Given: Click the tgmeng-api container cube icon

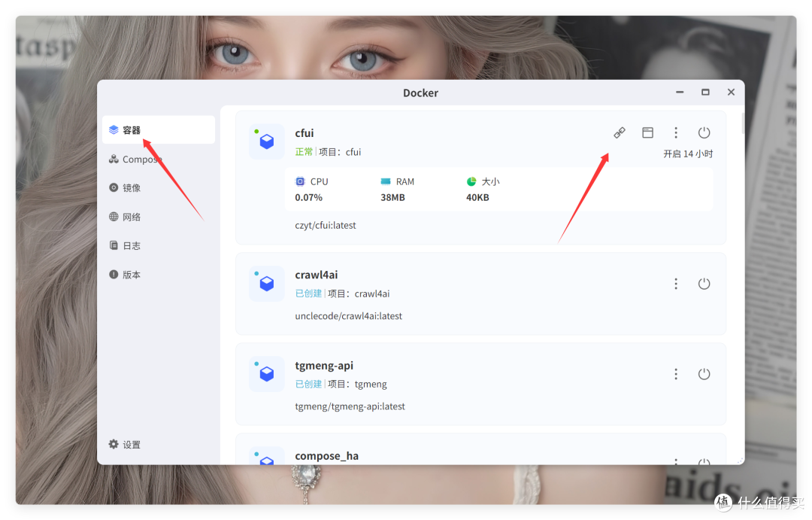Looking at the screenshot, I should click(x=267, y=374).
